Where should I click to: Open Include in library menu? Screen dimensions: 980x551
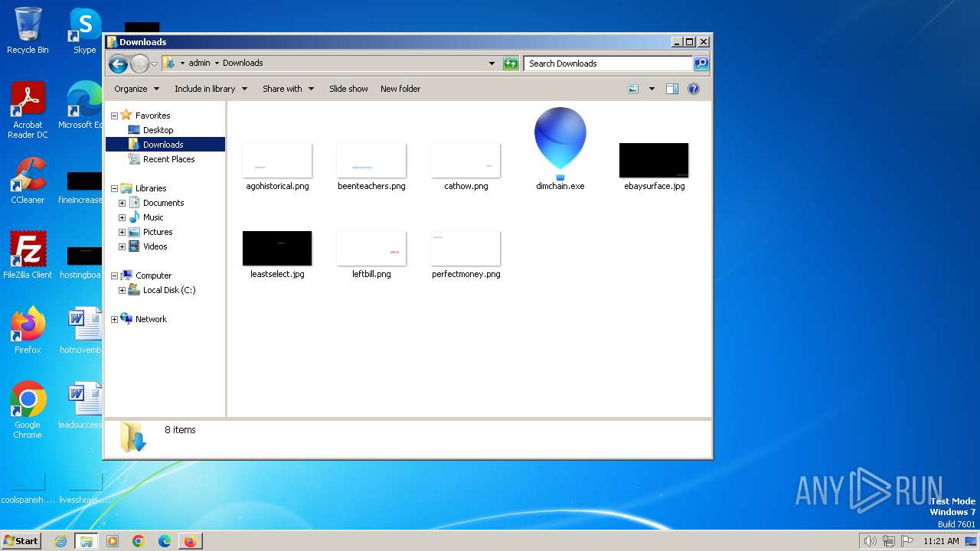(x=211, y=89)
